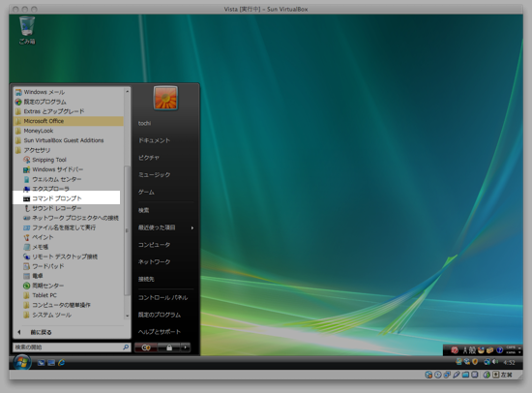532x393 pixels.
Task: Open ミュージック in Start menu
Action: point(155,174)
